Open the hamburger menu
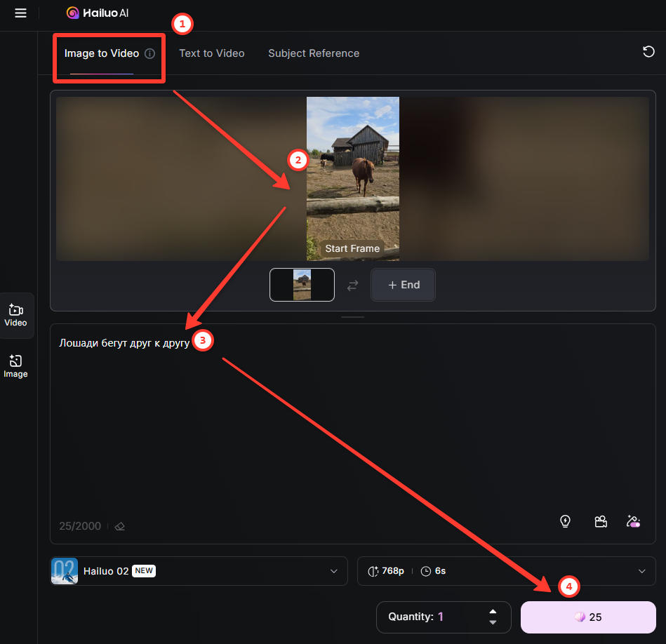 tap(20, 13)
